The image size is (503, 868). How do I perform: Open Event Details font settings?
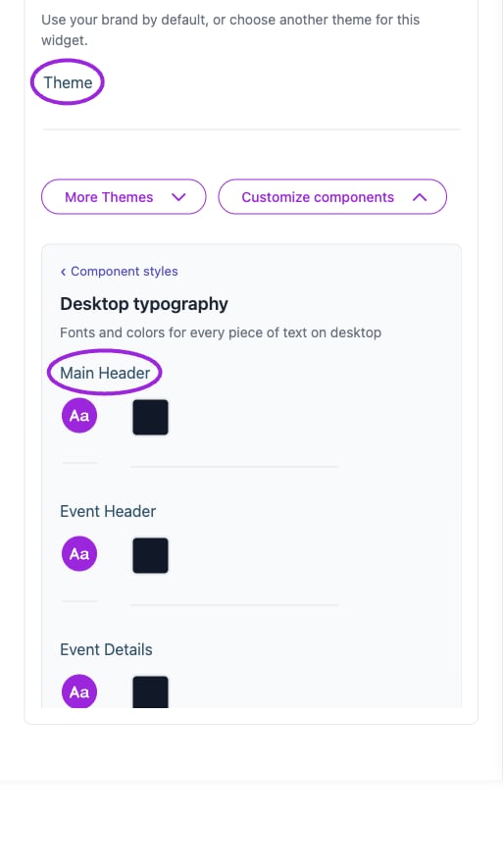tap(79, 690)
